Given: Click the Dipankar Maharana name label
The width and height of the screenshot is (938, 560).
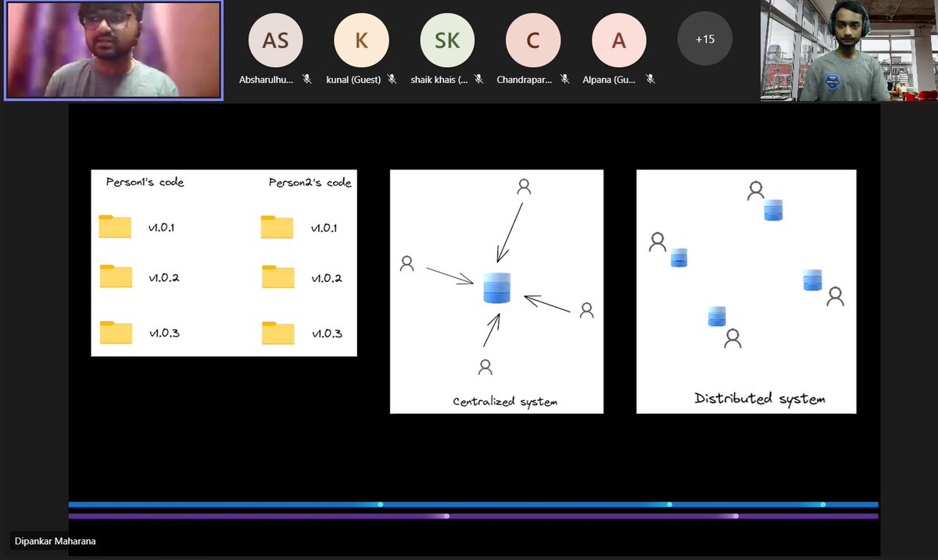Looking at the screenshot, I should 55,540.
